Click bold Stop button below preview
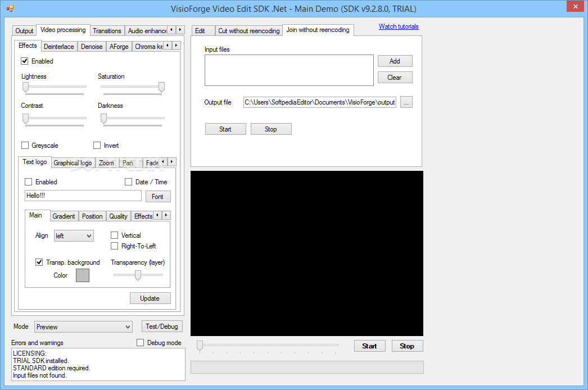 coord(407,346)
